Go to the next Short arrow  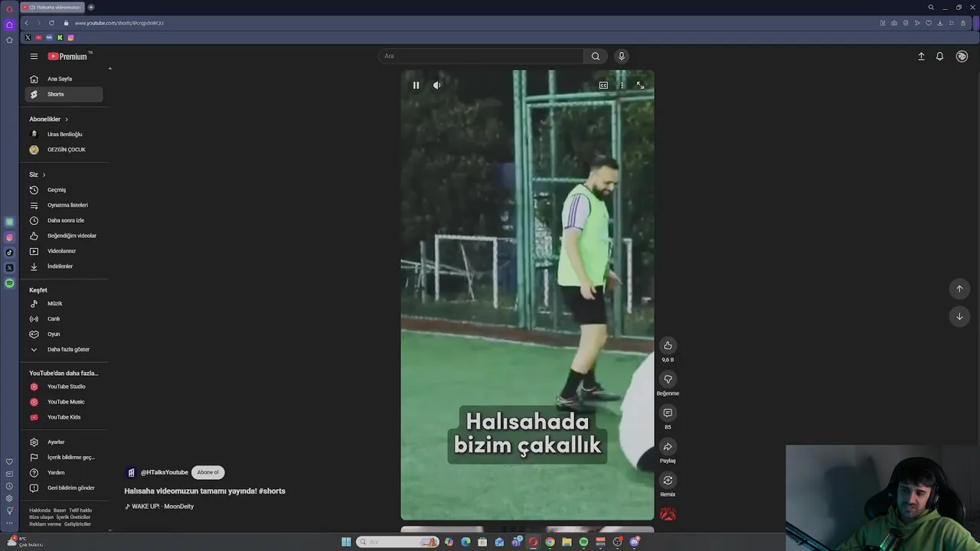(959, 316)
